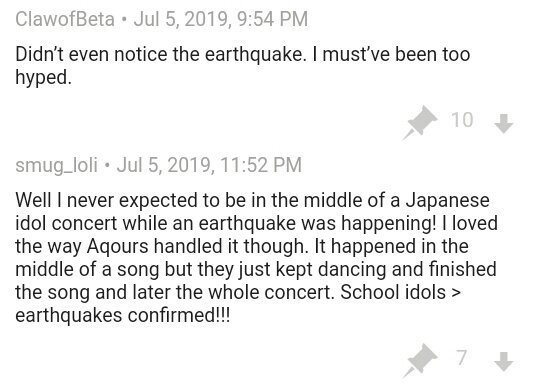Click the dot separator after ClawofBeta
This screenshot has height=383, width=539.
click(124, 20)
